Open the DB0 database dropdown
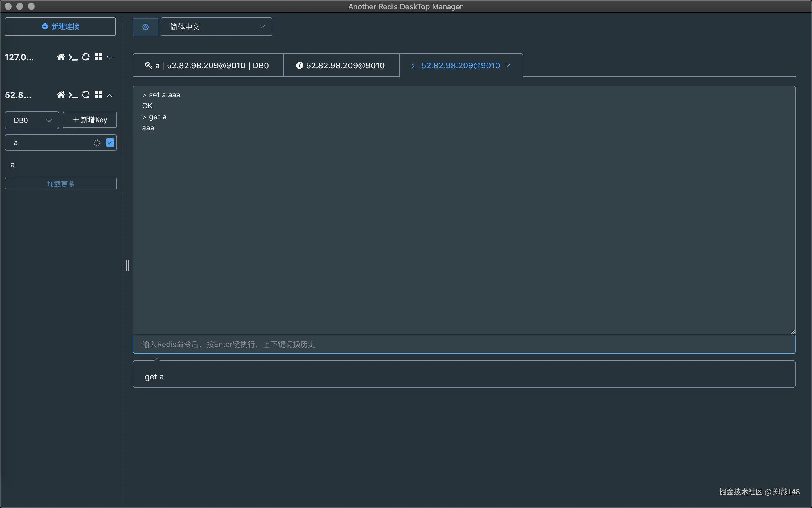Screen dimensions: 812x508 click(x=32, y=120)
